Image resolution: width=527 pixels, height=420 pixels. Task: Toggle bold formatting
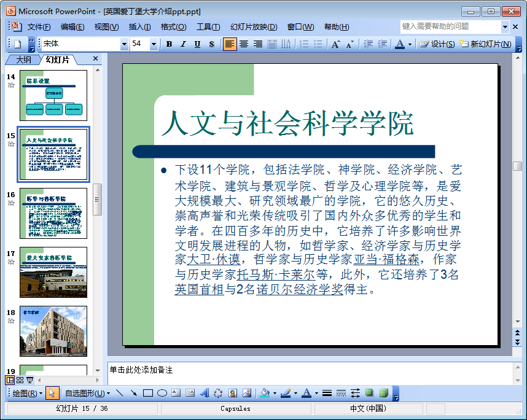[x=169, y=44]
